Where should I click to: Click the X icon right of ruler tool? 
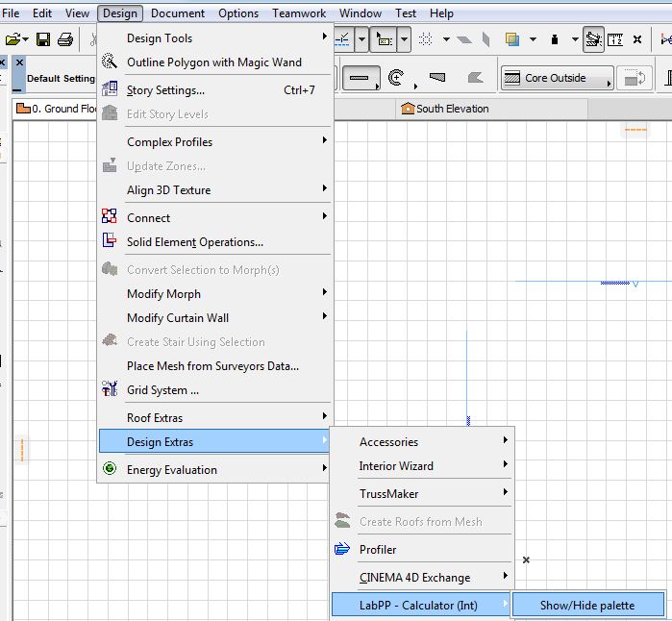[x=637, y=39]
